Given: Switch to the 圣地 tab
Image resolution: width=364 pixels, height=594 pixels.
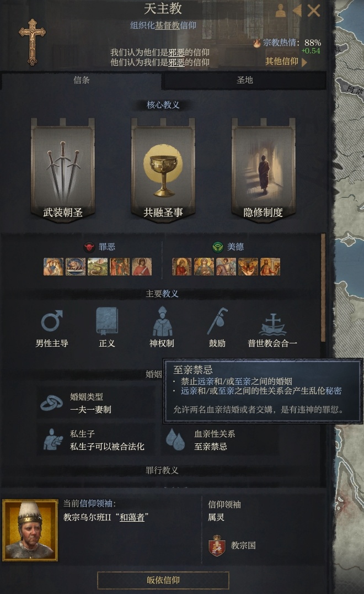Looking at the screenshot, I should (x=244, y=80).
